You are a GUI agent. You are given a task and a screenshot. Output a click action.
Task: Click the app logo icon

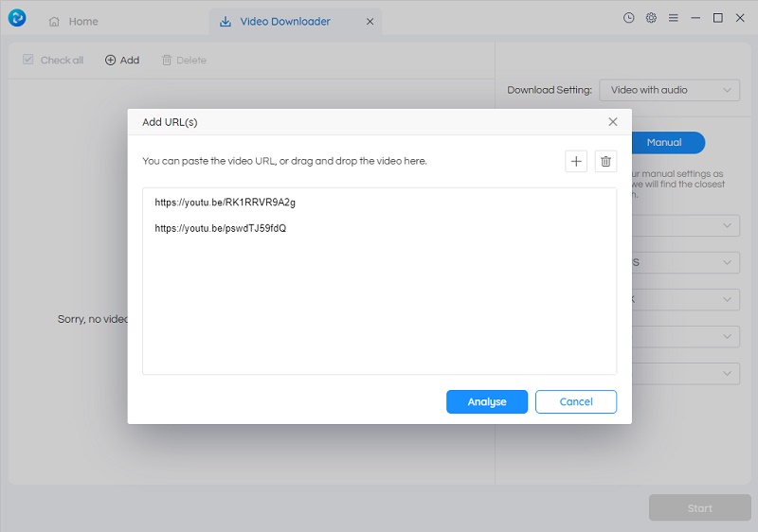17,18
